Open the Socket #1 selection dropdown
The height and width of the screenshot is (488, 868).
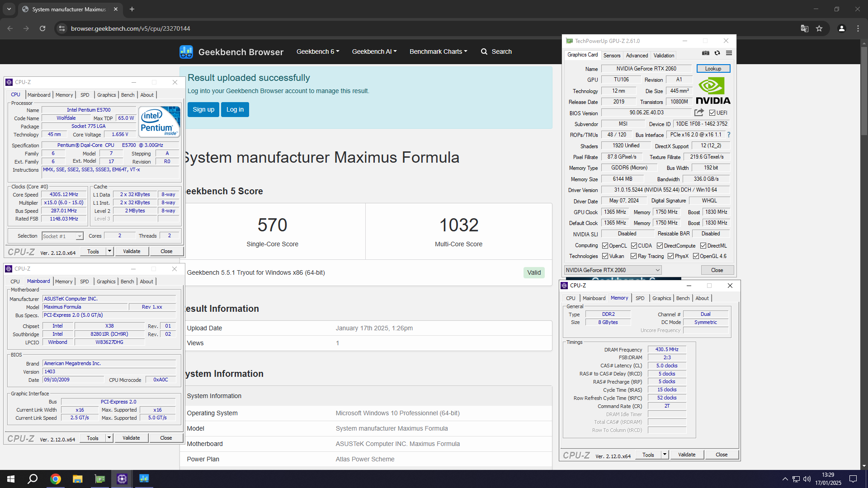click(62, 236)
